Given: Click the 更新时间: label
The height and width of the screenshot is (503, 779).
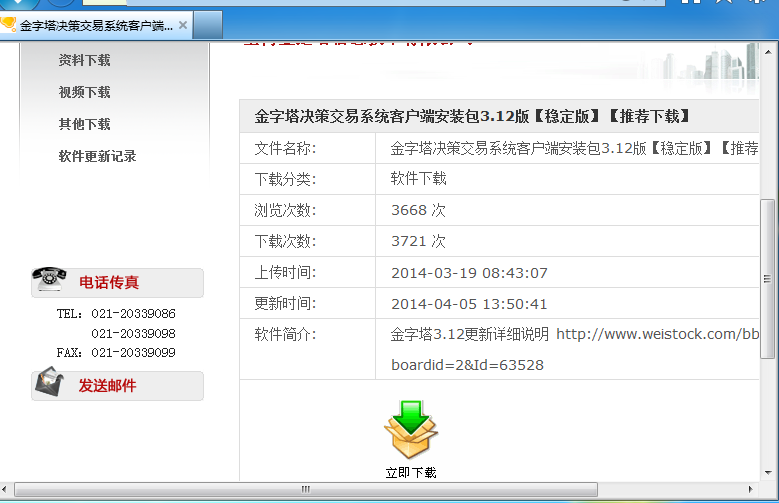Looking at the screenshot, I should (285, 303).
